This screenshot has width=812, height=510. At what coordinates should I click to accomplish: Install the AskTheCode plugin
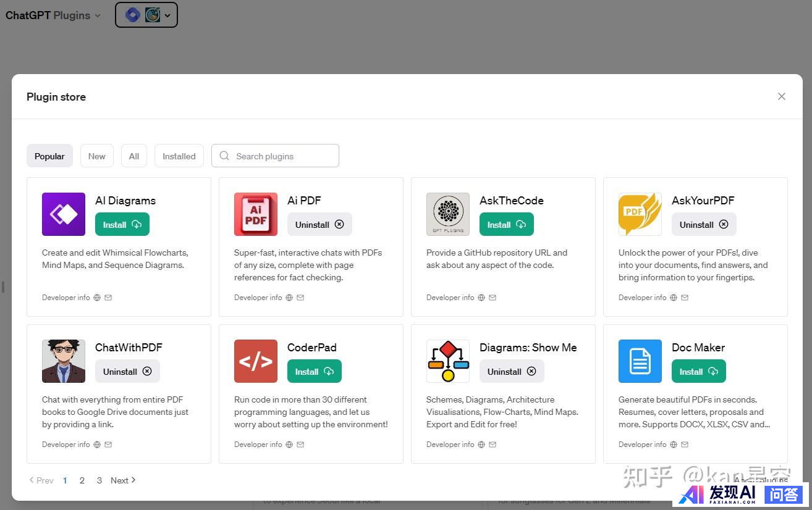507,225
